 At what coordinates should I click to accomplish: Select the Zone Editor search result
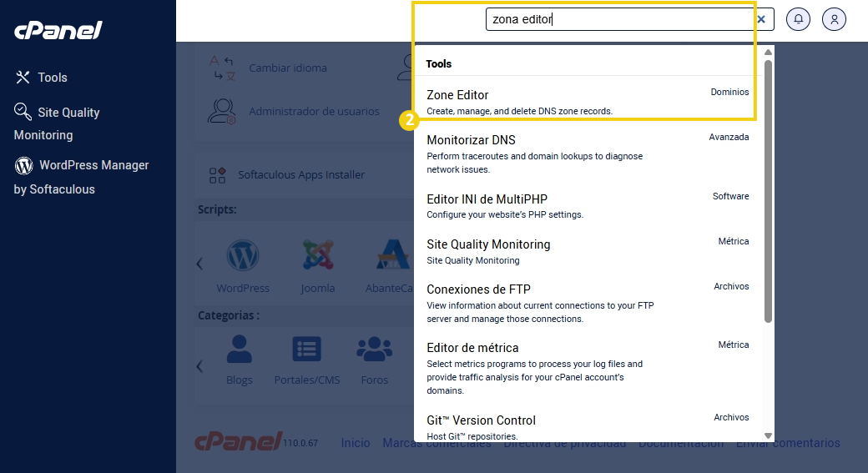(x=588, y=103)
